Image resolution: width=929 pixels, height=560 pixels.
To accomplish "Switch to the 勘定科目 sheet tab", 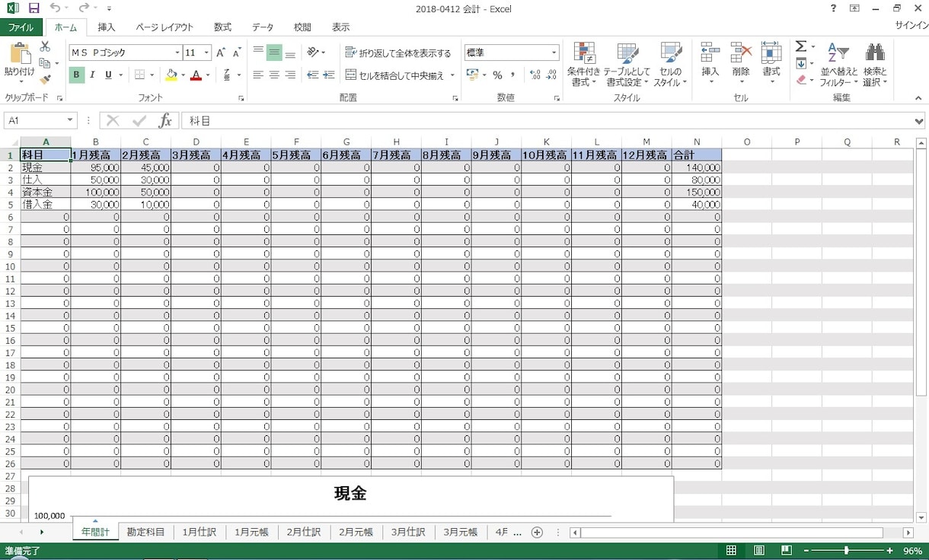I will [145, 532].
